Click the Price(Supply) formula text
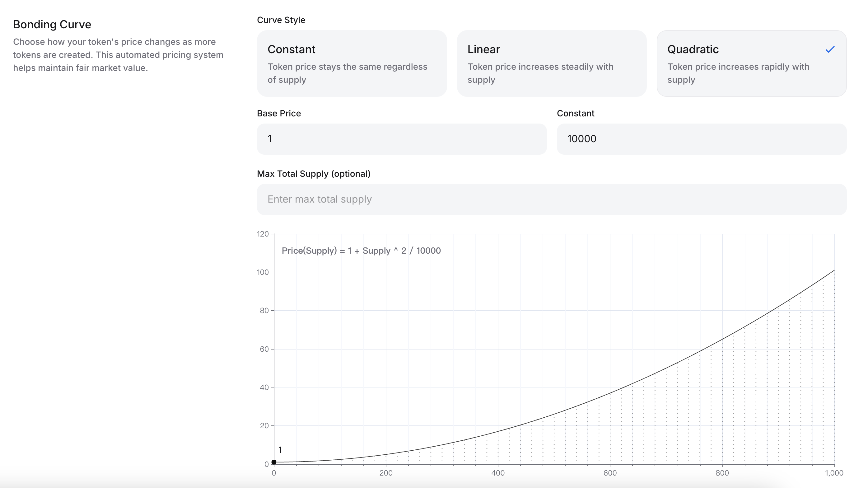868x488 pixels. (x=361, y=251)
